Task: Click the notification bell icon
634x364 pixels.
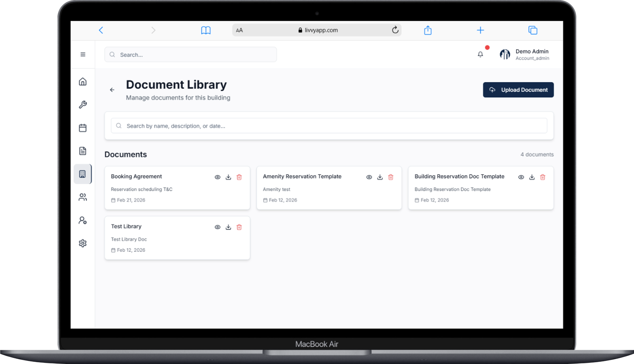Action: [x=480, y=54]
